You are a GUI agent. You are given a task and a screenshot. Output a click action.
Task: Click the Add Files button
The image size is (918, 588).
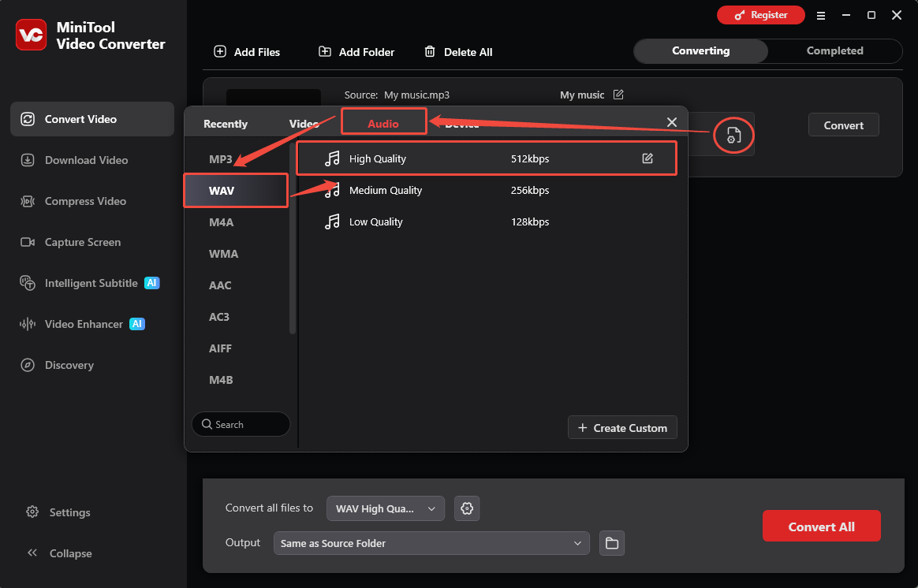tap(247, 51)
